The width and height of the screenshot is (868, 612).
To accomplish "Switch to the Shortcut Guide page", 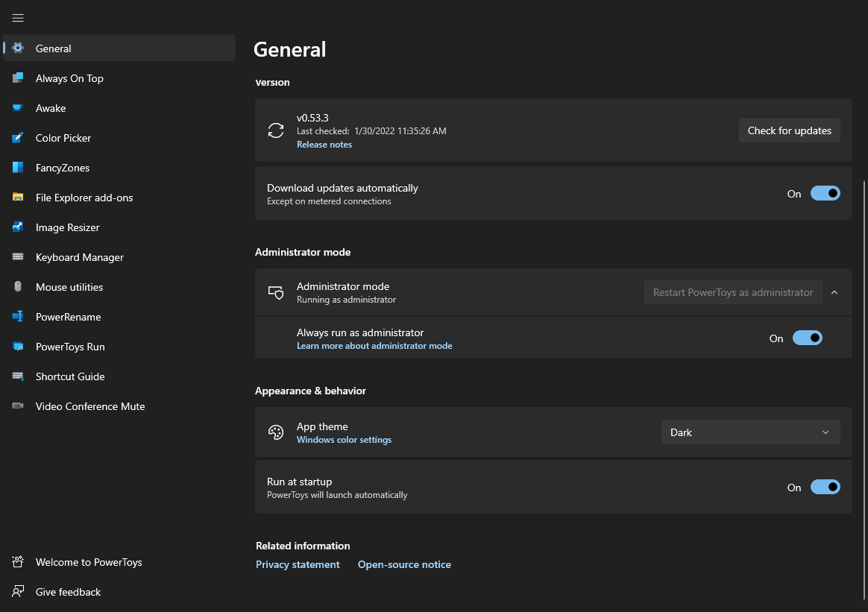I will [18, 376].
